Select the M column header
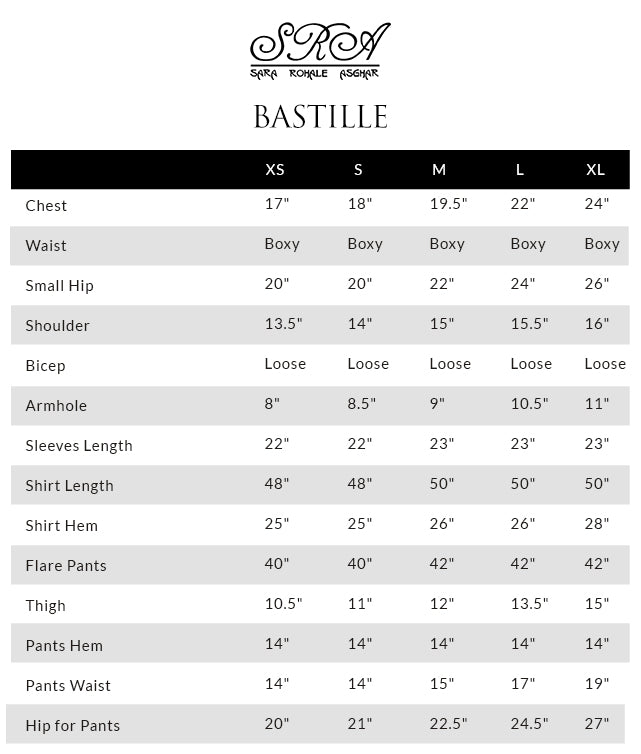 tap(439, 170)
